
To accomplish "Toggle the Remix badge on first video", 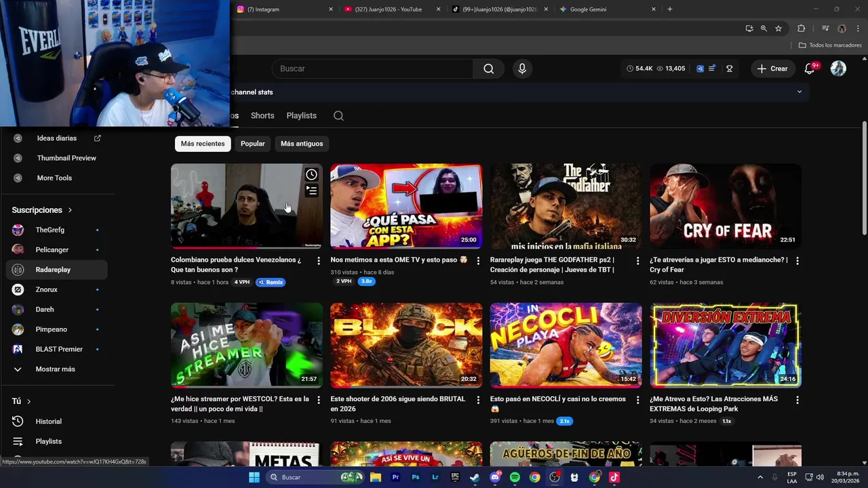I will pos(271,282).
